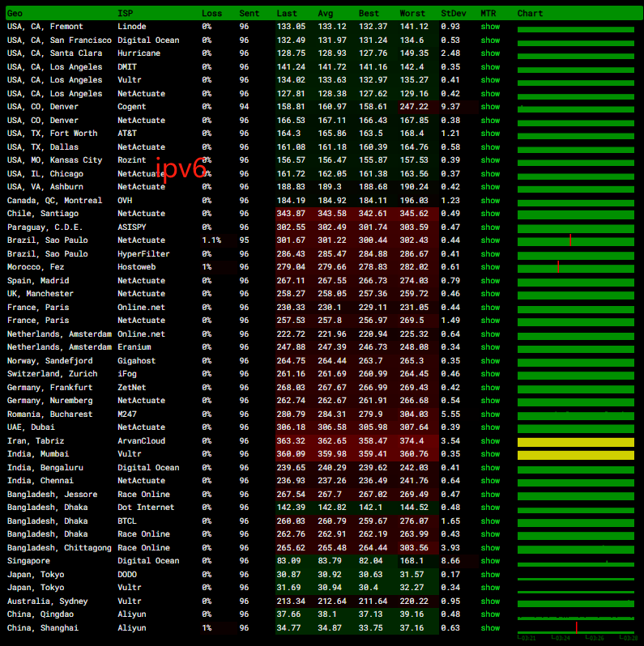Click show for Paraguay ASISPY row
The image size is (644, 646).
(490, 227)
